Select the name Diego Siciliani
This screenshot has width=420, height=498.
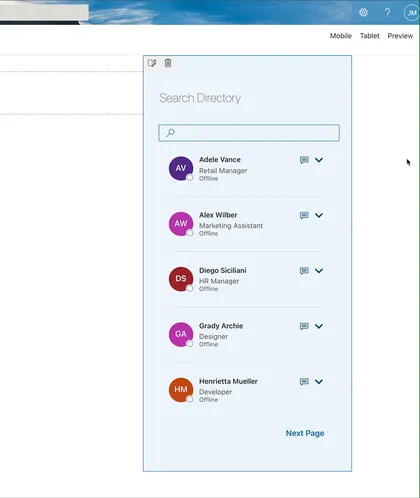point(223,270)
